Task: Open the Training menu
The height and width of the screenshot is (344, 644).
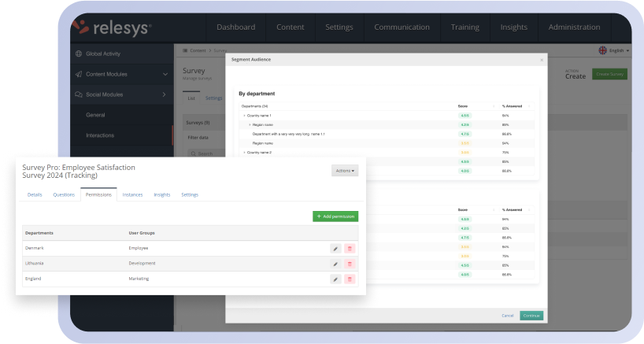Action: pyautogui.click(x=464, y=27)
